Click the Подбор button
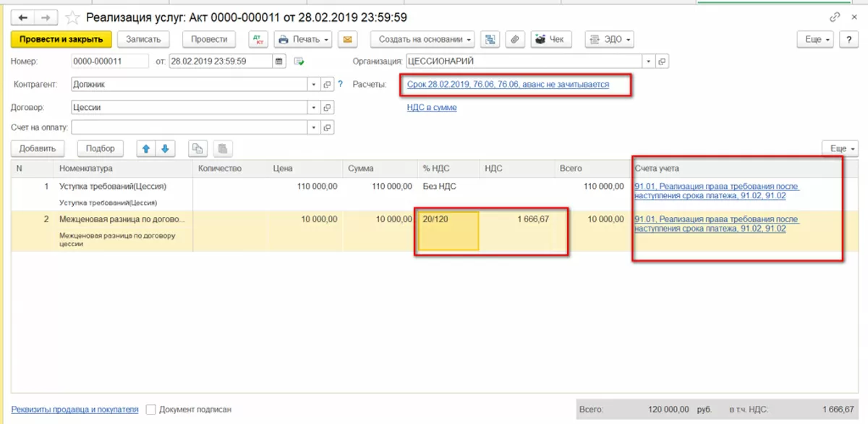Screen dimensions: 868x424 pyautogui.click(x=101, y=148)
